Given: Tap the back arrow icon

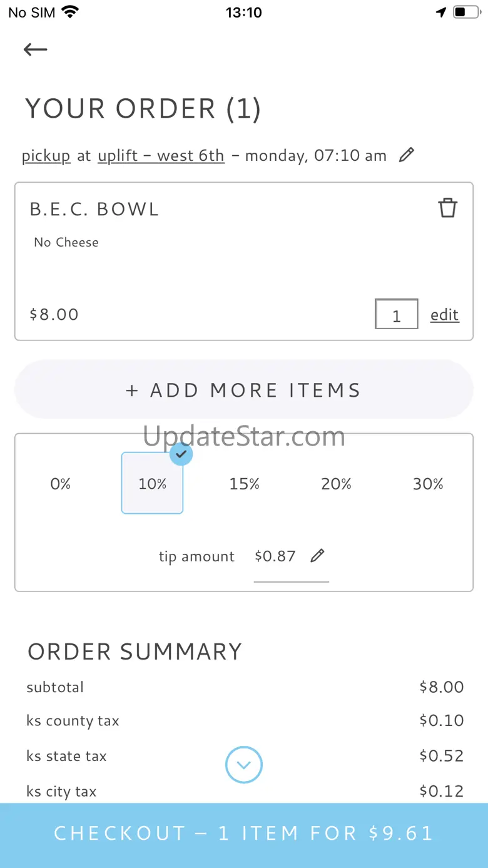Looking at the screenshot, I should 36,49.
